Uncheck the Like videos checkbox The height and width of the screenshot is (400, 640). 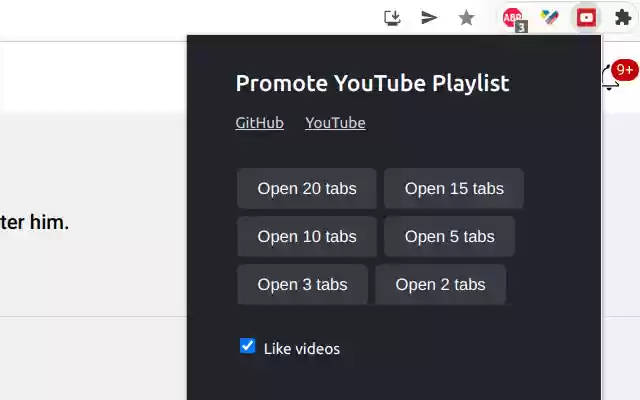247,346
